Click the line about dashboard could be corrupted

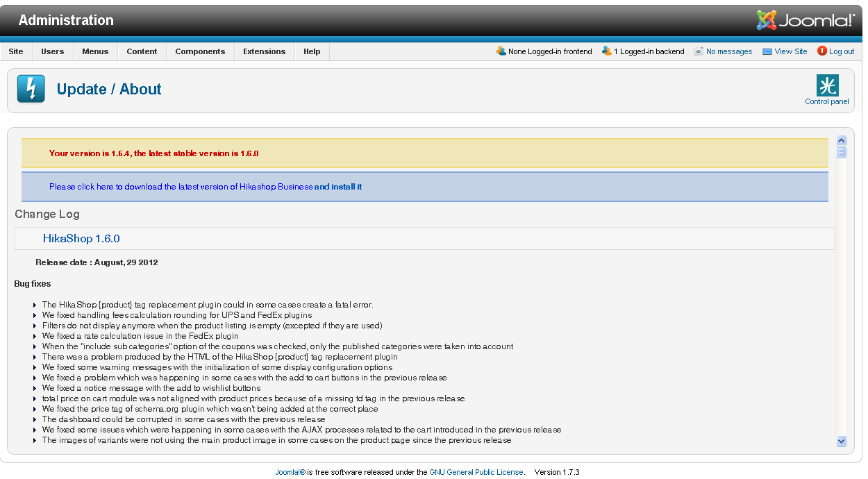(x=183, y=419)
